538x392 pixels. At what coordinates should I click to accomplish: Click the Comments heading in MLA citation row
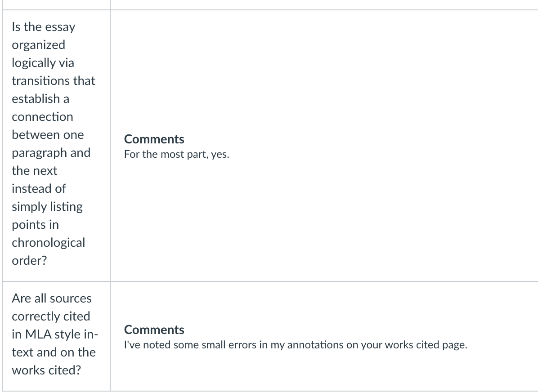pos(154,330)
